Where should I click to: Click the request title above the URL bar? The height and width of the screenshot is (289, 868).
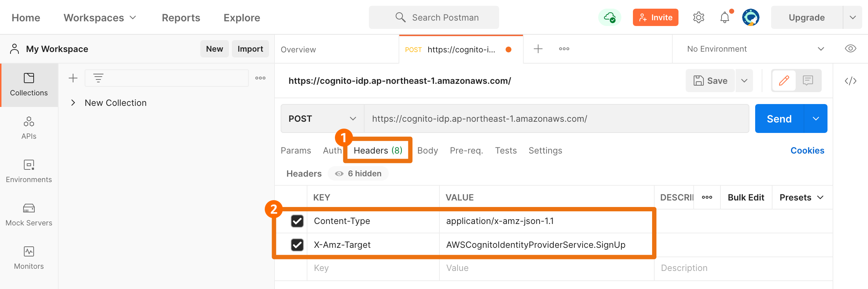[400, 81]
